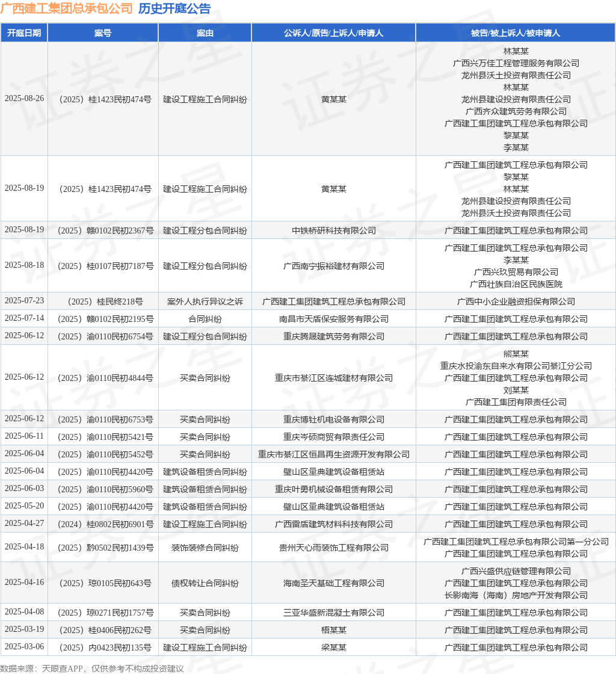Viewport: 616px width, 674px height.
Task: Click defendant 广西建工集团建筑工程总承包有限公司第一分公司
Action: tap(516, 542)
